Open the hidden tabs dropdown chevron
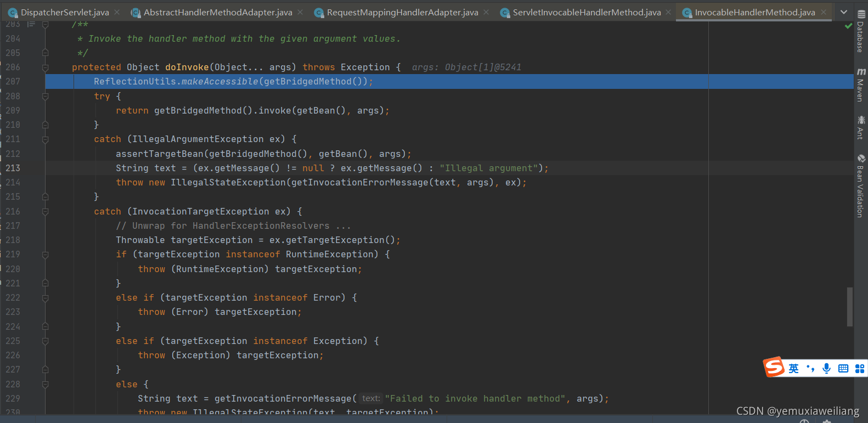The image size is (868, 423). point(844,12)
